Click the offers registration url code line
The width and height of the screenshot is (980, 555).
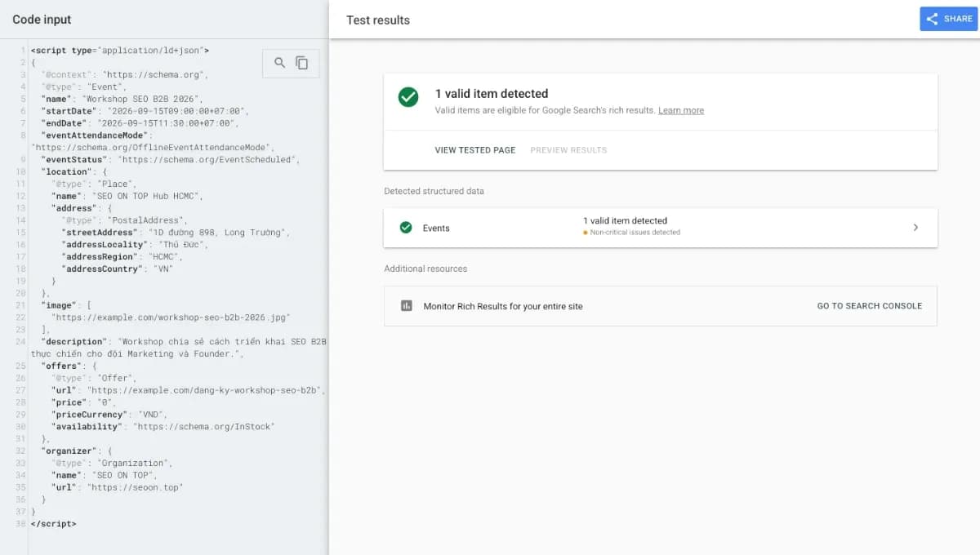coord(188,390)
